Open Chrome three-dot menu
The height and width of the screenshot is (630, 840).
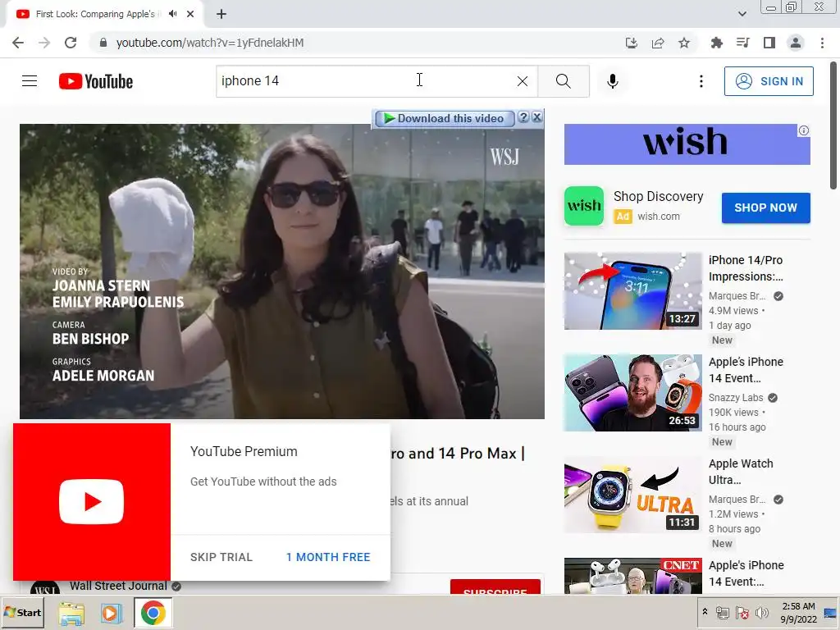[x=822, y=43]
